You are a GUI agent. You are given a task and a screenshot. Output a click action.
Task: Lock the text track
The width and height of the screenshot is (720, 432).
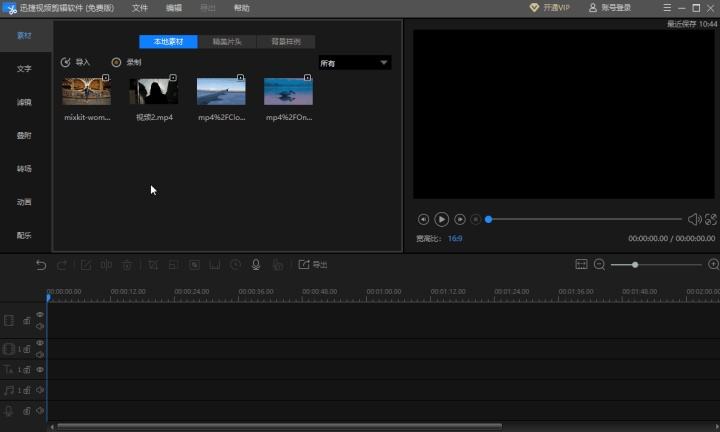pyautogui.click(x=27, y=370)
